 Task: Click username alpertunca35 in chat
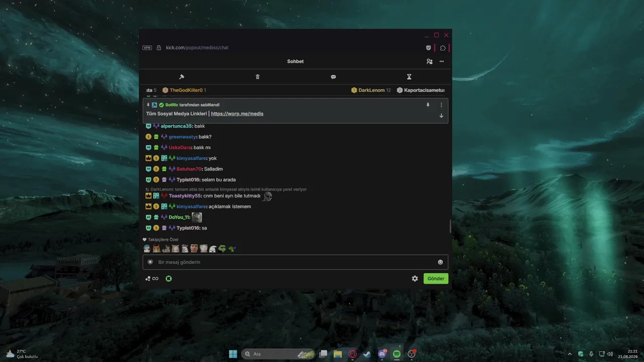176,126
